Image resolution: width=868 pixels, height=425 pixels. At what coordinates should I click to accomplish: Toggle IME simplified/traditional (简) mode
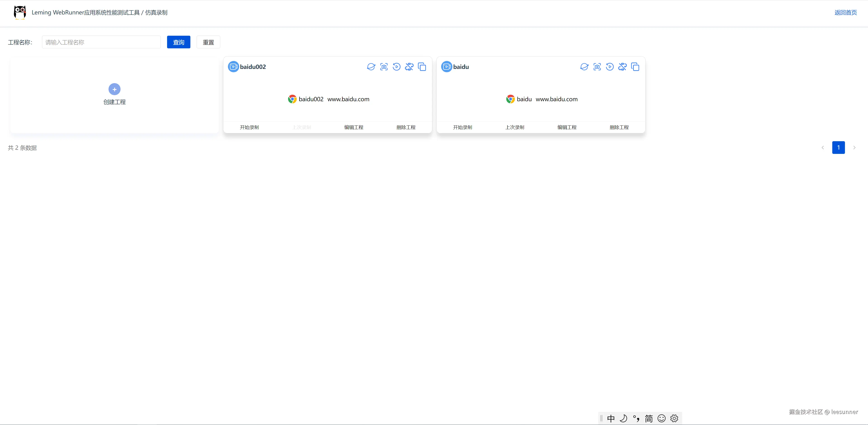pyautogui.click(x=649, y=418)
